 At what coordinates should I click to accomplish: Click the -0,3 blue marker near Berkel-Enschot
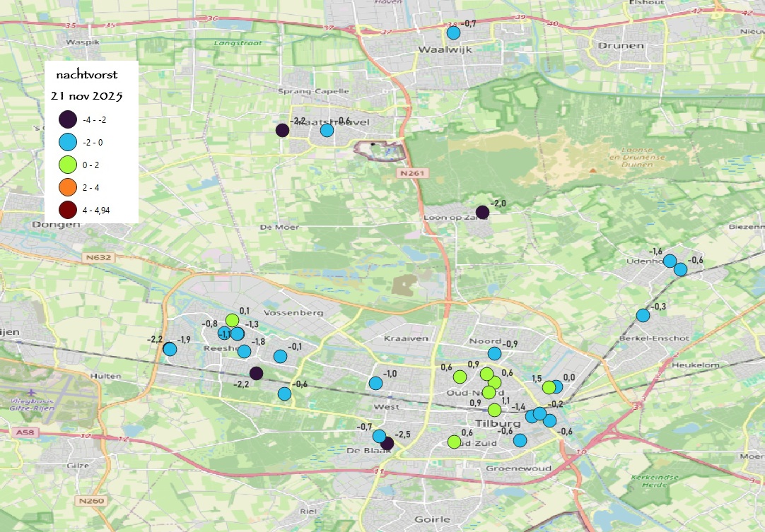point(644,315)
